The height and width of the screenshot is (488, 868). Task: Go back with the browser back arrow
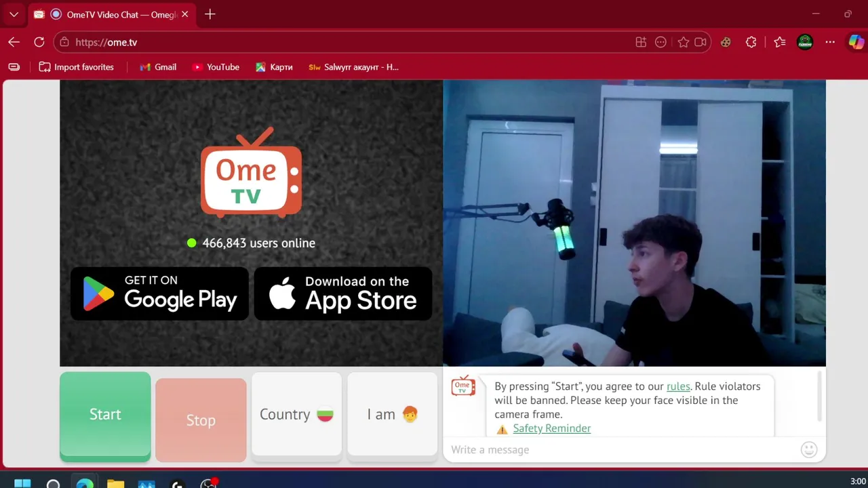(14, 42)
